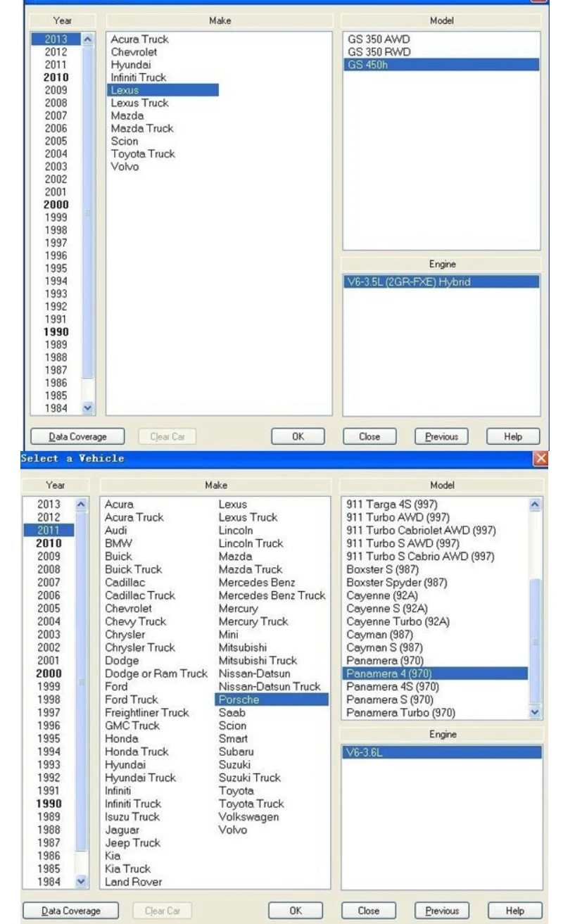The height and width of the screenshot is (924, 563).
Task: Pick the Saab make
Action: [x=232, y=712]
